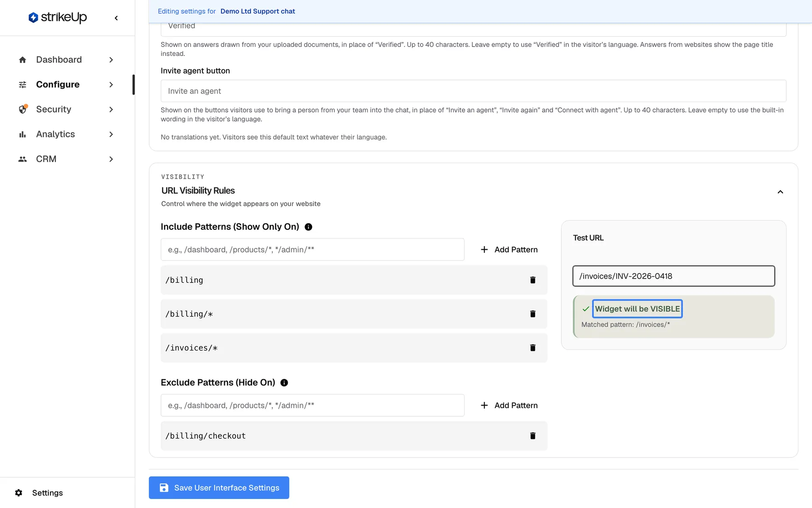Image resolution: width=812 pixels, height=508 pixels.
Task: Click Add Pattern for Include Patterns
Action: click(509, 250)
